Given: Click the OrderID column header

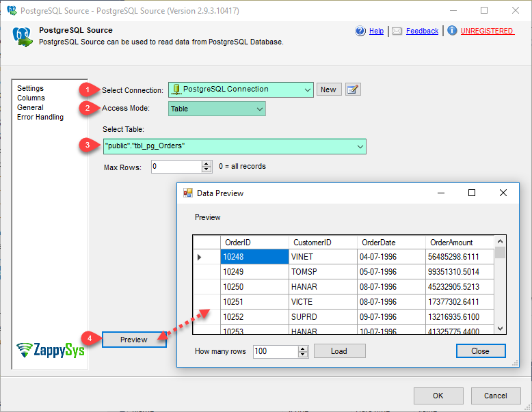Looking at the screenshot, I should 254,243.
